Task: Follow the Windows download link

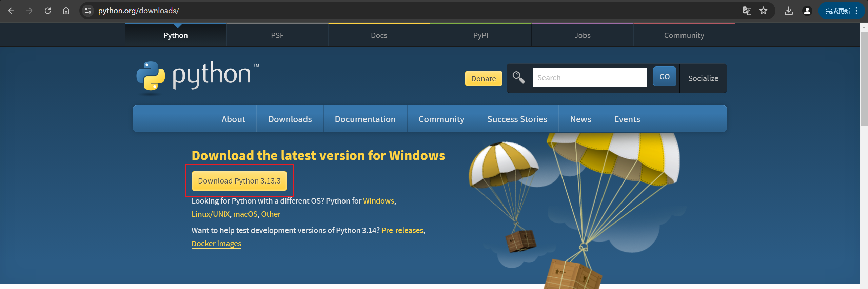Action: [x=378, y=201]
